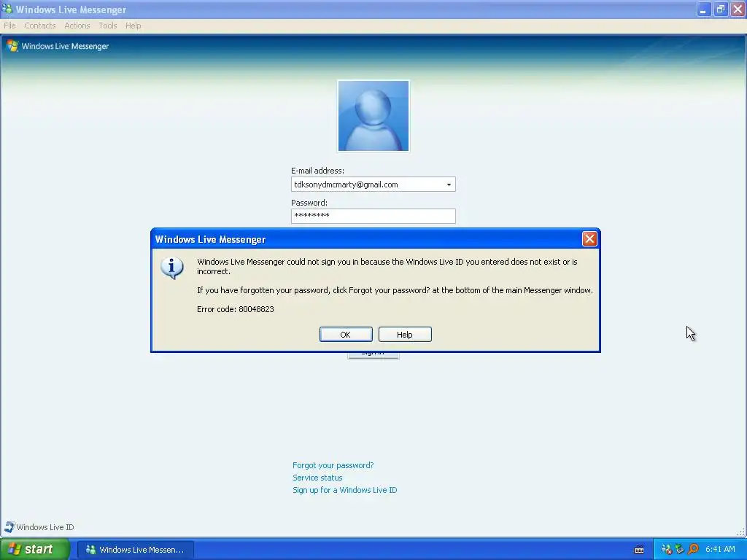Click the Error code: 80048823 text
This screenshot has height=560, width=747.
coord(236,309)
